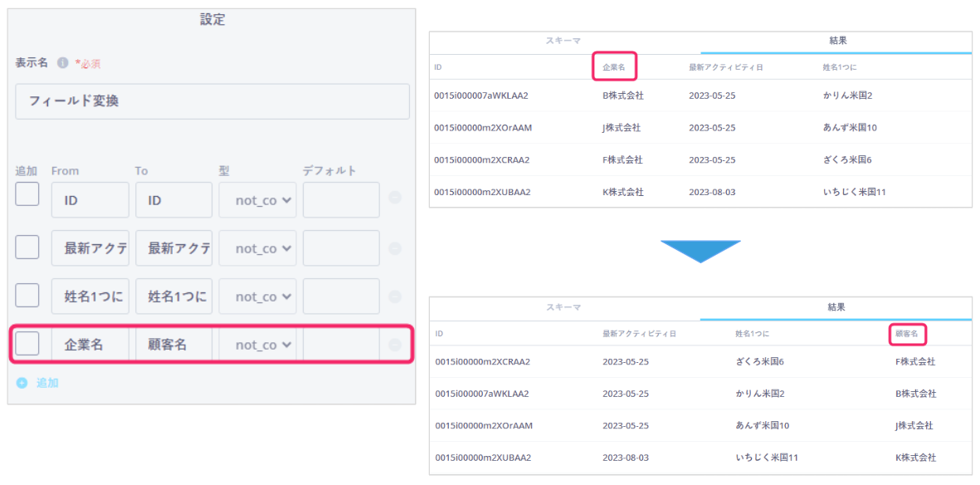Click the To field containing ID
The image size is (980, 485).
pos(173,200)
